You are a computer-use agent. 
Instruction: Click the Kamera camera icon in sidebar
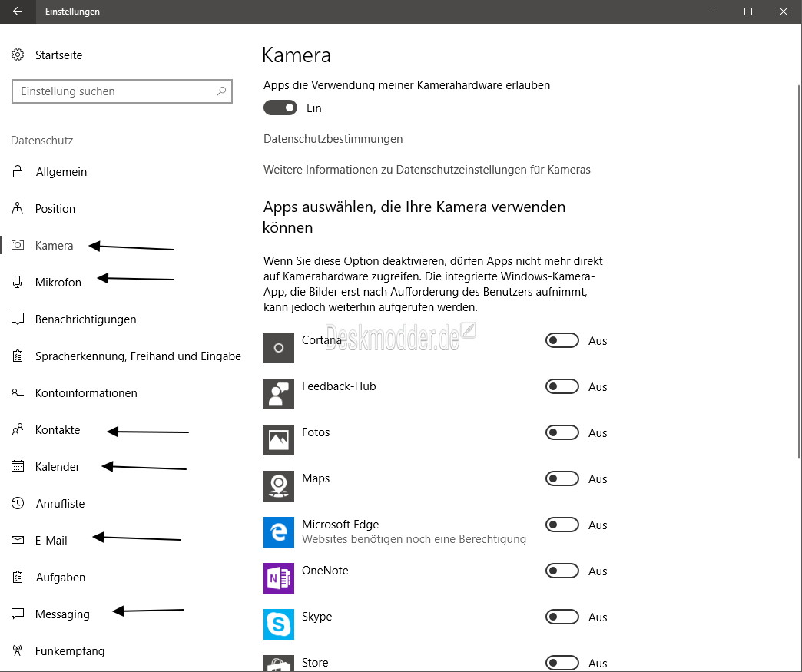18,245
